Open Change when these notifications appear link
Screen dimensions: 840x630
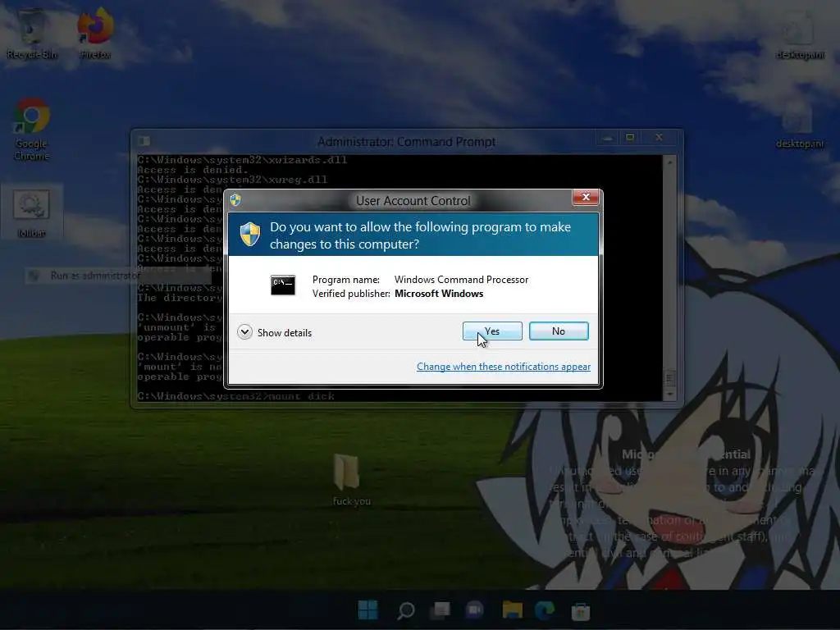click(x=504, y=367)
